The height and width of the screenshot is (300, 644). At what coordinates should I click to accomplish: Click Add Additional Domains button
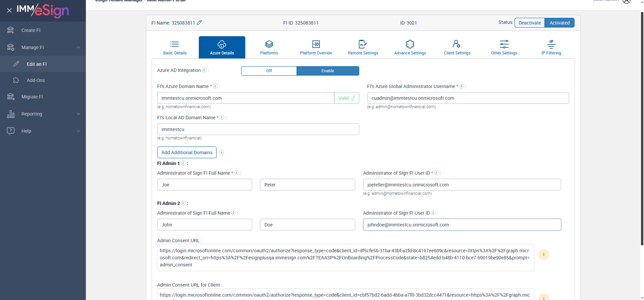[x=187, y=153]
